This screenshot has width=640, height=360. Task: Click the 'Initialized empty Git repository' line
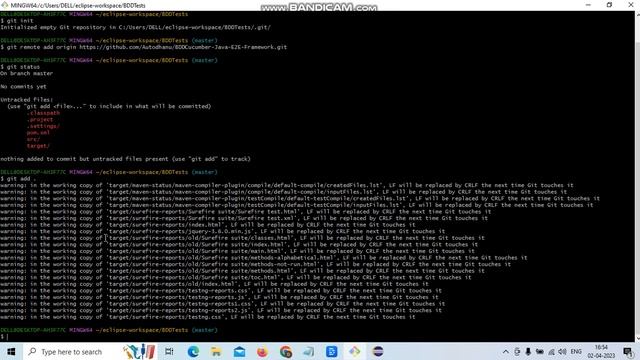point(136,27)
